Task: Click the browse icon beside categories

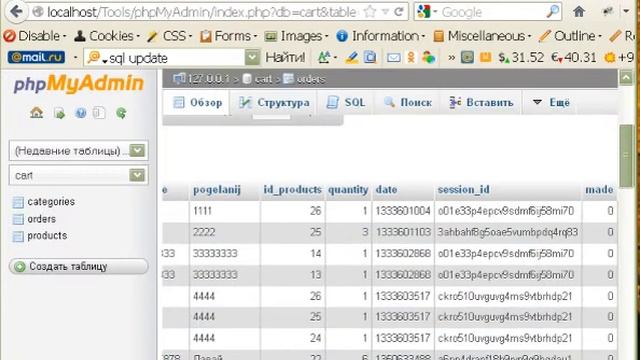Action: [x=18, y=202]
